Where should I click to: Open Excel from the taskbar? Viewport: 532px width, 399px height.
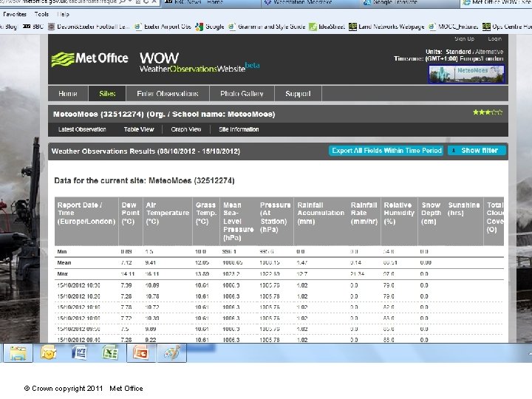click(x=110, y=353)
